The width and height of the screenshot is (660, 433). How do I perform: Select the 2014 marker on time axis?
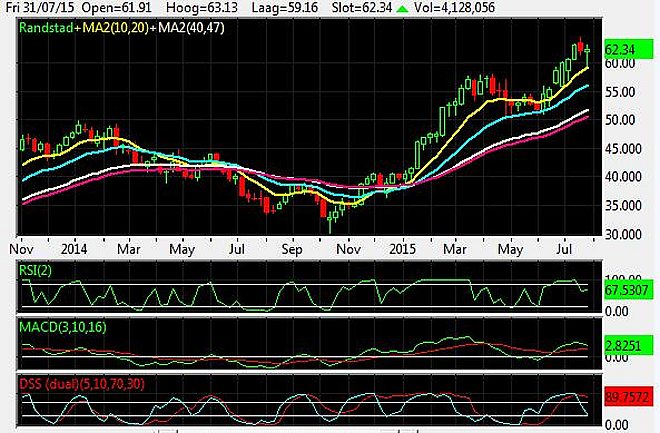(x=72, y=246)
